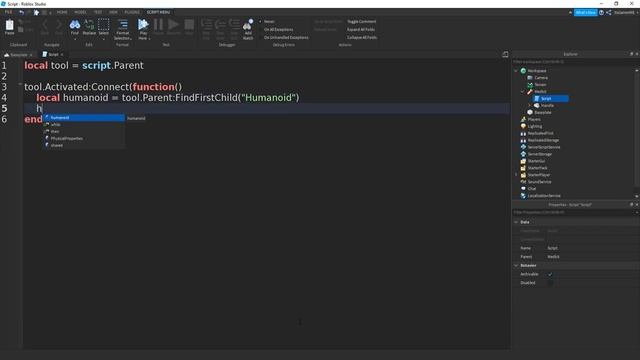Select the Handle part in Explorer

[x=544, y=105]
